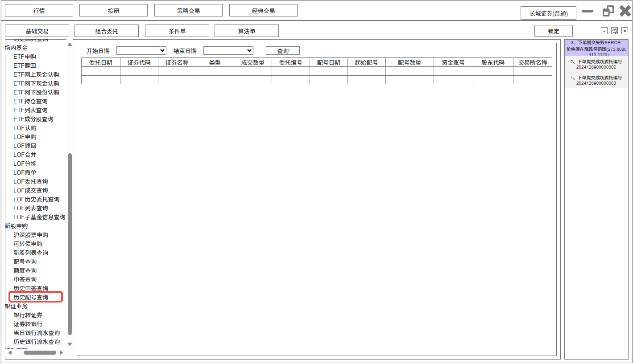Screen dimensions: 633x364
Task: Switch to 策略交易 tab
Action: (188, 11)
